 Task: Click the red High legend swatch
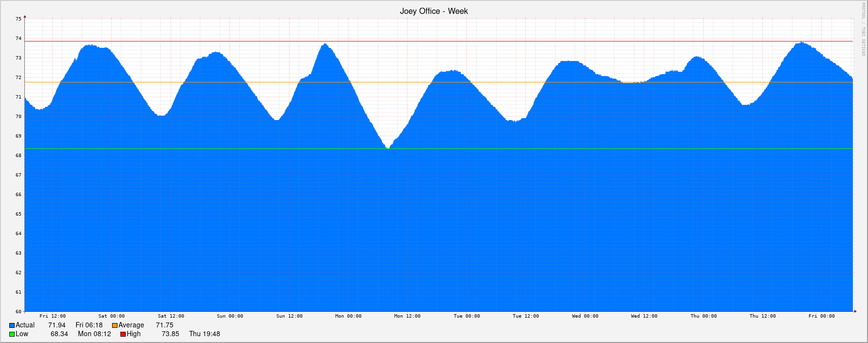(x=123, y=334)
